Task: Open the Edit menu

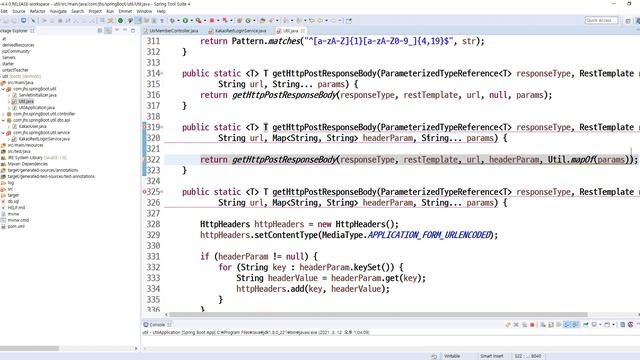Action: point(4,11)
